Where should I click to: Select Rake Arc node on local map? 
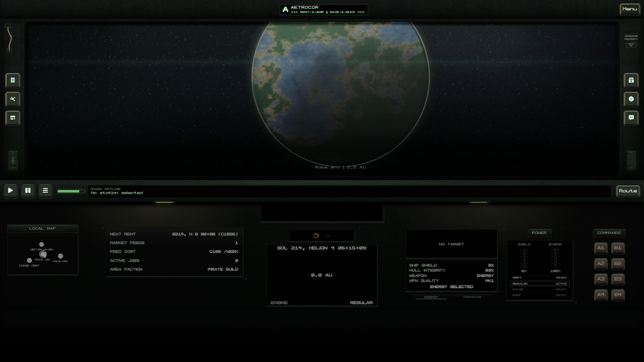(43, 254)
